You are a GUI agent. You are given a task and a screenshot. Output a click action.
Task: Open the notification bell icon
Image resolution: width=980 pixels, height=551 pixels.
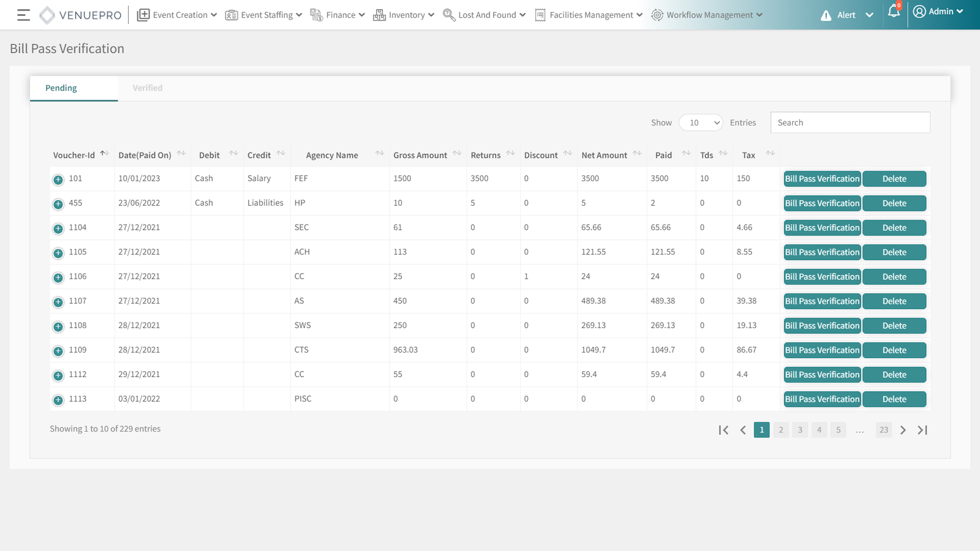[x=894, y=12]
